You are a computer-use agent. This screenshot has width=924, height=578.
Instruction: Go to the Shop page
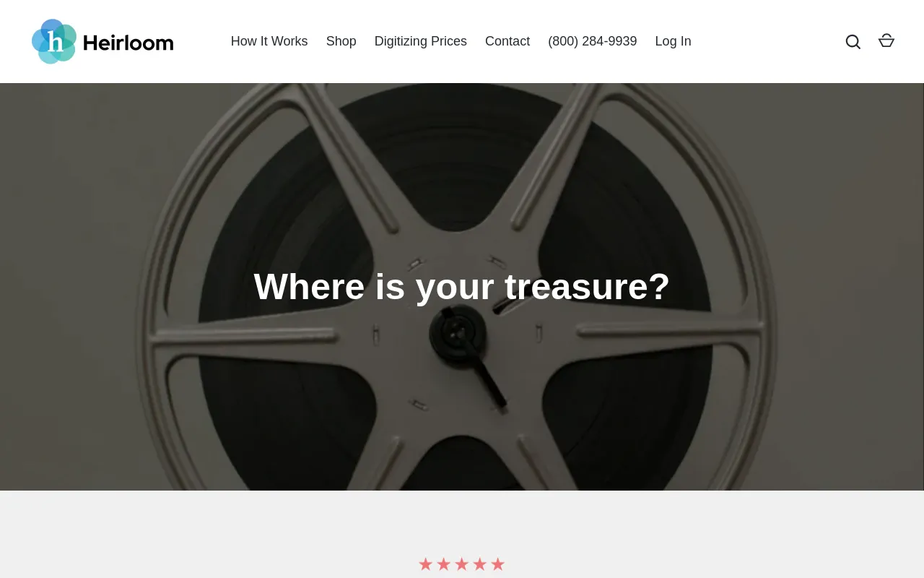click(341, 41)
